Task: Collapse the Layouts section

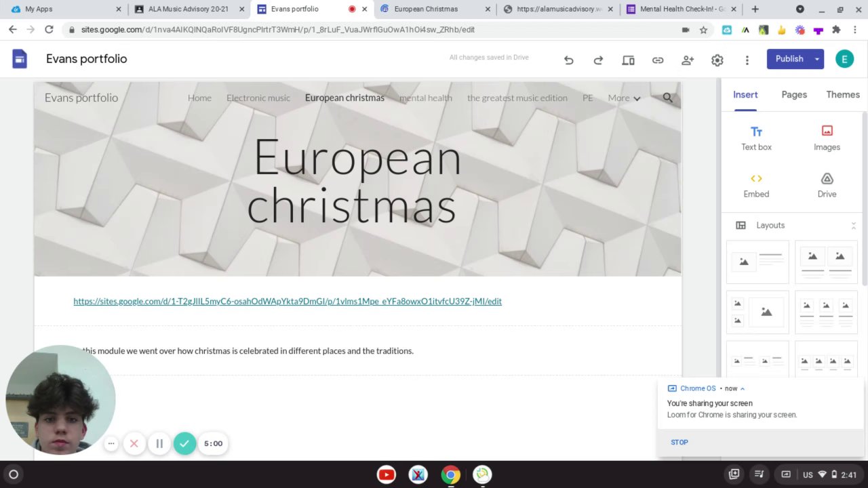Action: point(853,226)
